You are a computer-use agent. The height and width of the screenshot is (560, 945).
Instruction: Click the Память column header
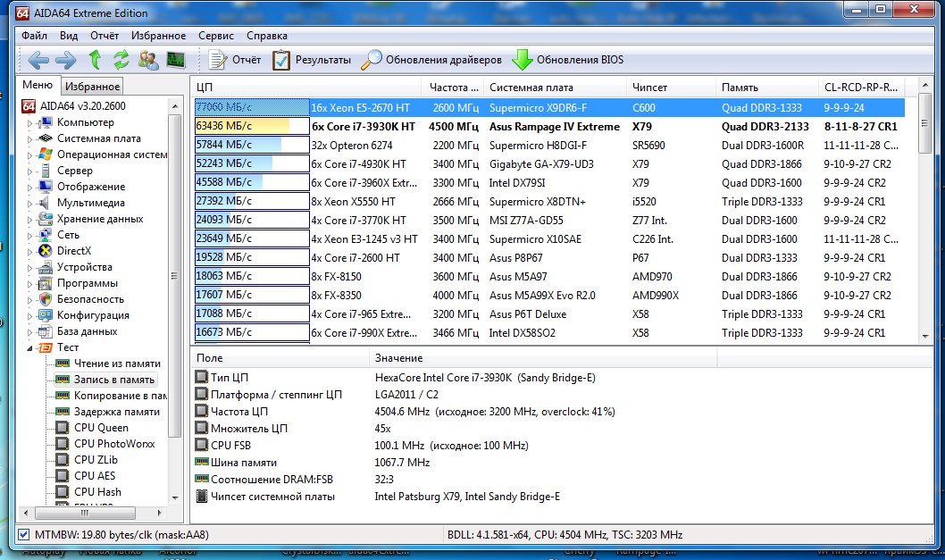[740, 88]
